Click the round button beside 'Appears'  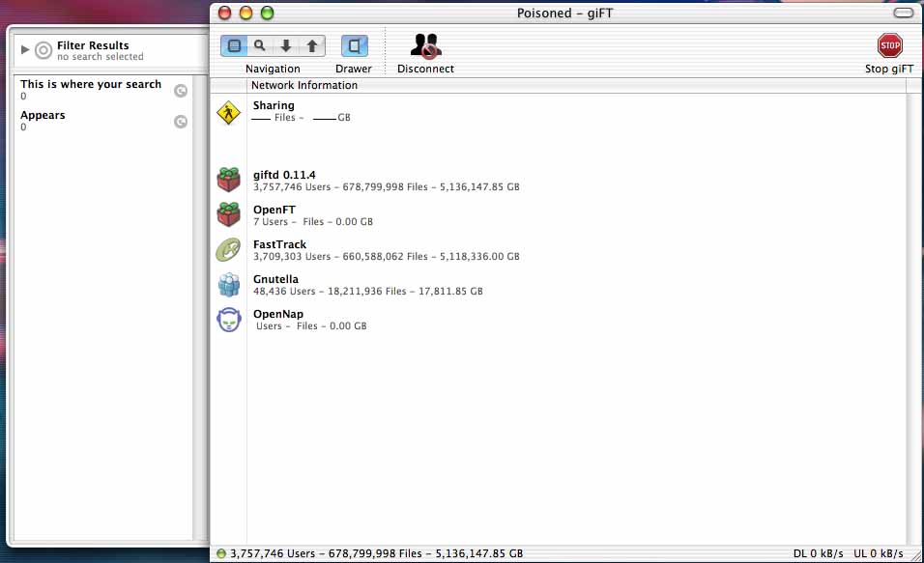click(181, 122)
